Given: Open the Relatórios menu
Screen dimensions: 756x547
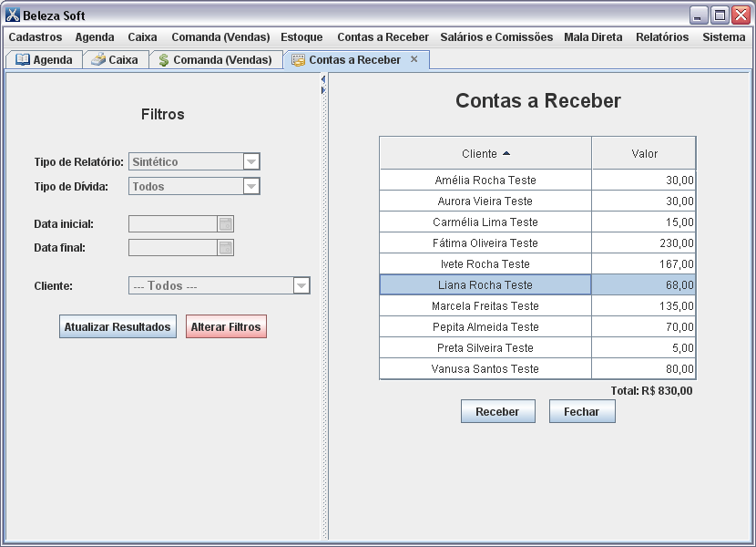Looking at the screenshot, I should 661,37.
